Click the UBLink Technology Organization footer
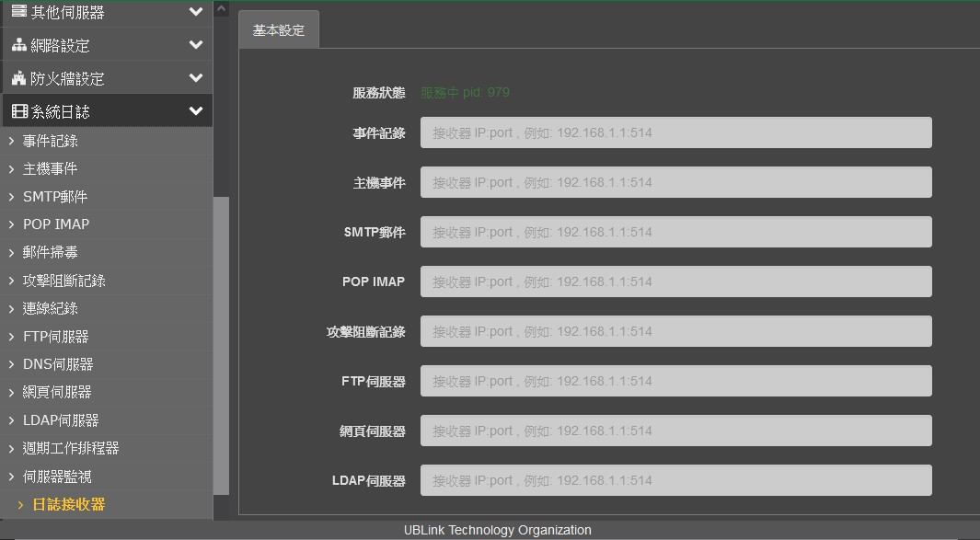Screen dimensions: 980x540 [x=497, y=530]
